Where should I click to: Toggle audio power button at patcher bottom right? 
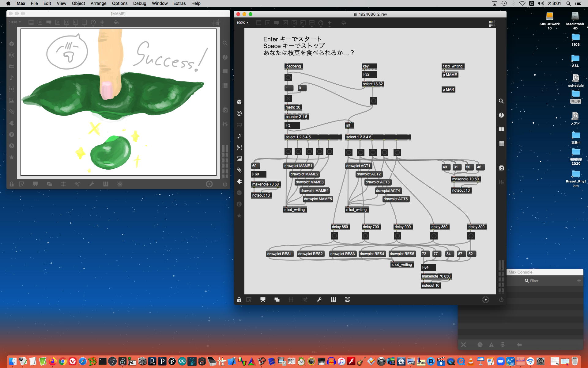pos(501,300)
